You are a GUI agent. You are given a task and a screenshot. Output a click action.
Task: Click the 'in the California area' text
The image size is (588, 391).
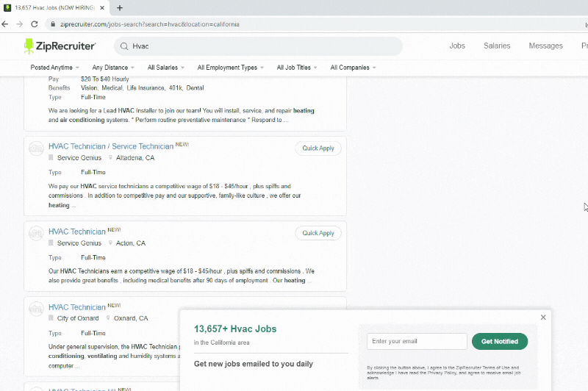tap(222, 342)
